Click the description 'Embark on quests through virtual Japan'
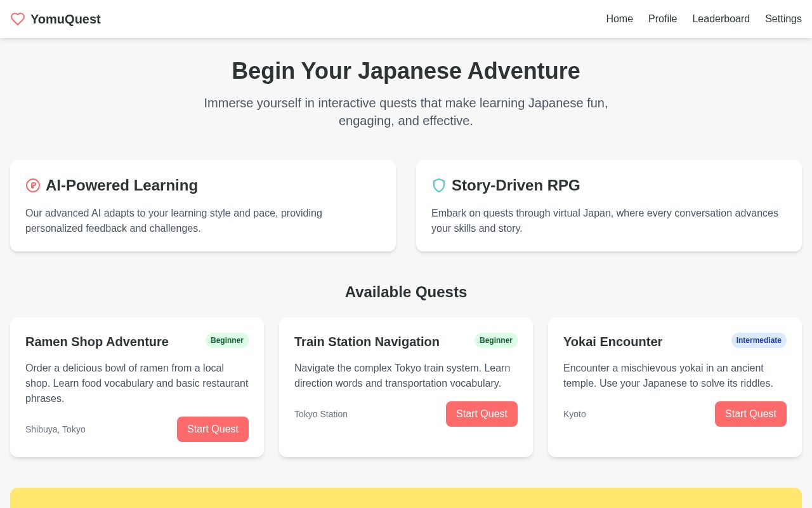This screenshot has height=508, width=812. pyautogui.click(x=605, y=221)
